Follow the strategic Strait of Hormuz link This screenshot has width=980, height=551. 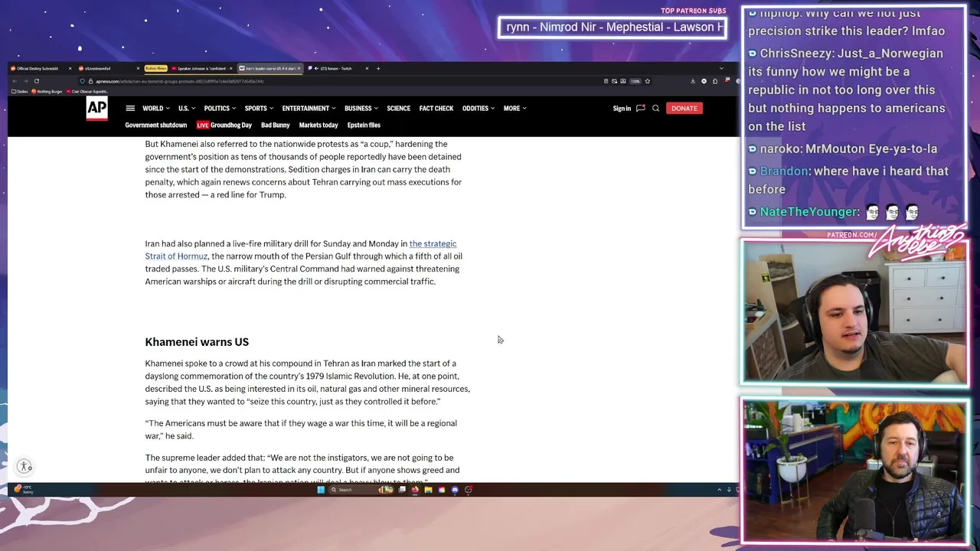(301, 250)
